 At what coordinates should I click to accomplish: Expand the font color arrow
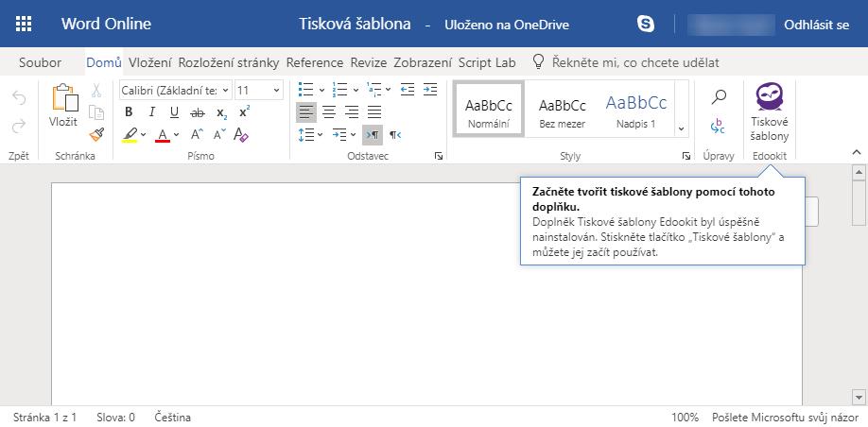177,135
